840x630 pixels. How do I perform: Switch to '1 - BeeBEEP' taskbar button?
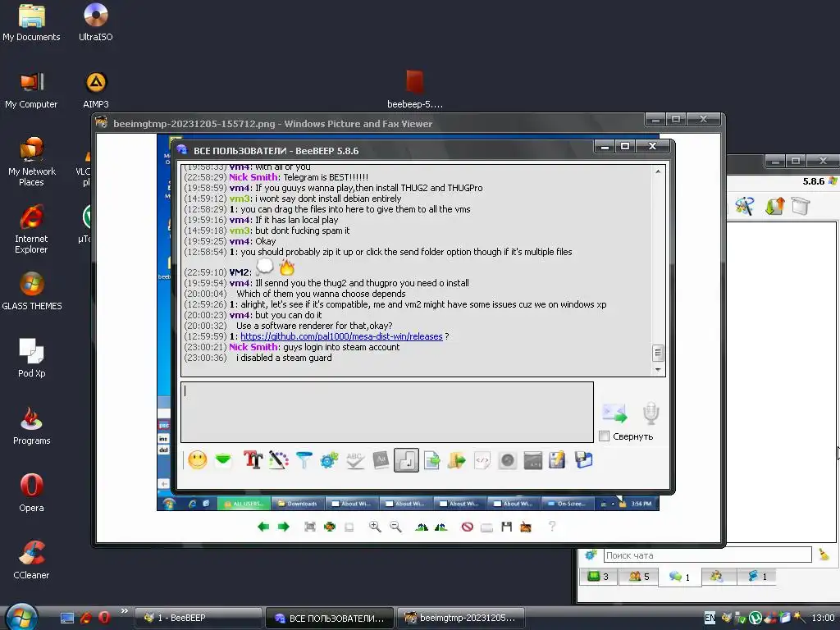click(x=198, y=618)
